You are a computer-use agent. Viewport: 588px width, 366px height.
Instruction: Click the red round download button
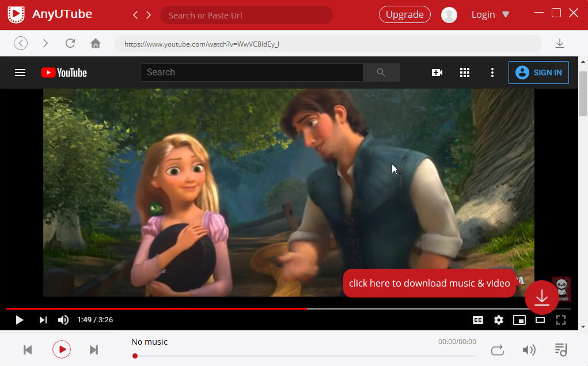click(x=541, y=298)
